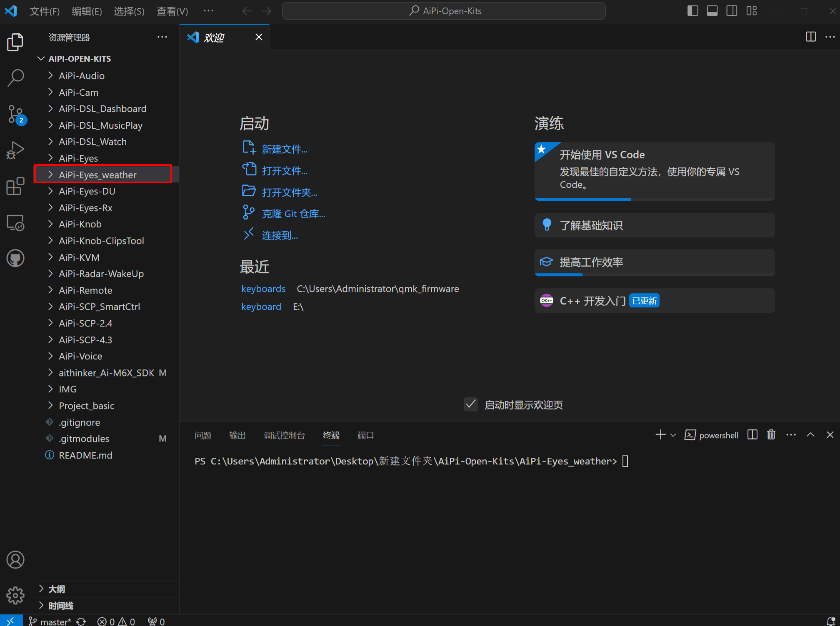
Task: Click the remote window status bar icon
Action: 11,621
